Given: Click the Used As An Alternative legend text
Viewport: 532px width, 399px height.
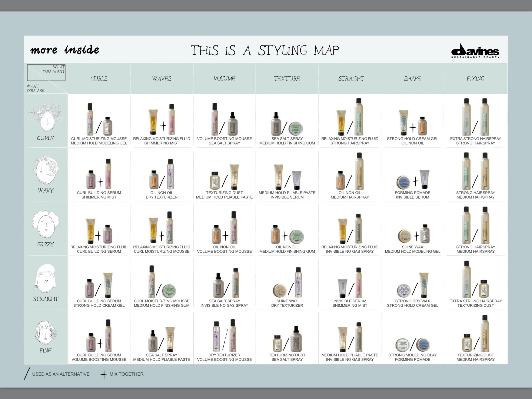Looking at the screenshot, I should [x=61, y=374].
